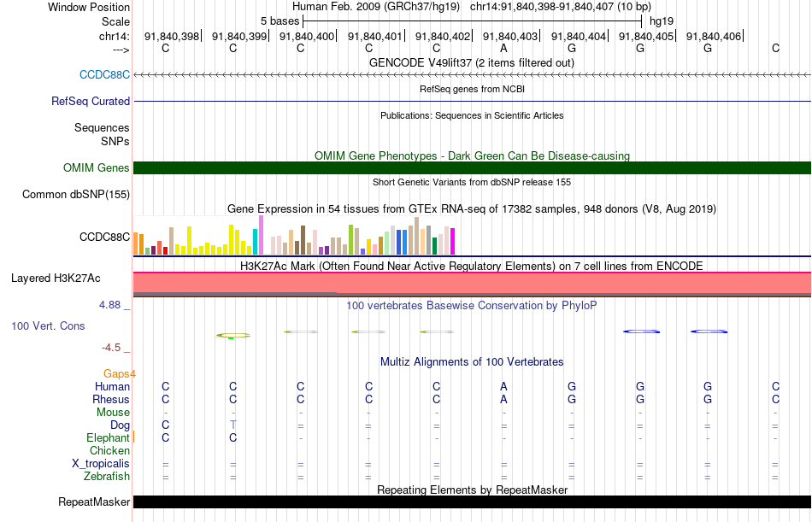Click the black RepeatMasker bar

pyautogui.click(x=473, y=501)
